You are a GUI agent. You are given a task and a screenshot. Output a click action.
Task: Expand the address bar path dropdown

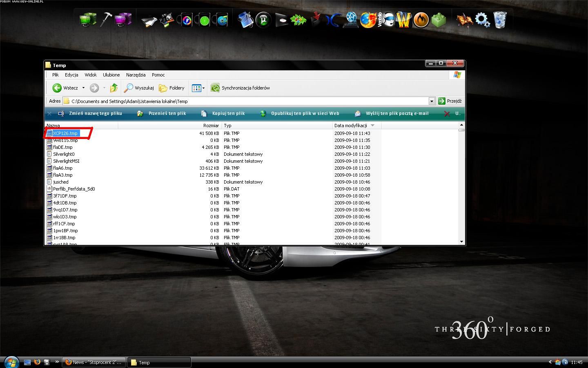(432, 101)
